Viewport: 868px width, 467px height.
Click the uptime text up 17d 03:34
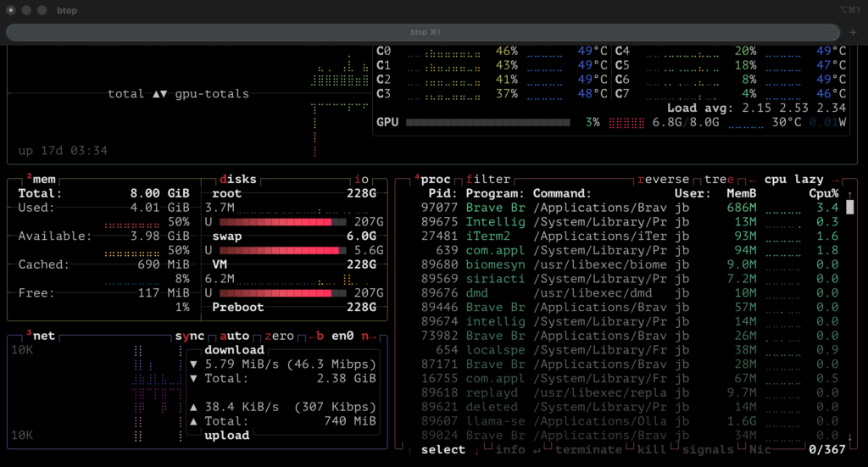pyautogui.click(x=63, y=151)
